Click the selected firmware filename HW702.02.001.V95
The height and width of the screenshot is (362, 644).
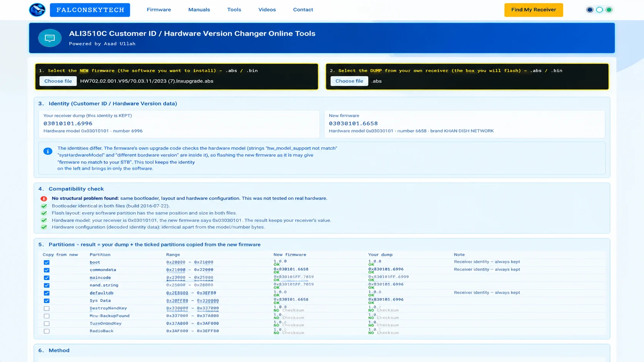(147, 81)
